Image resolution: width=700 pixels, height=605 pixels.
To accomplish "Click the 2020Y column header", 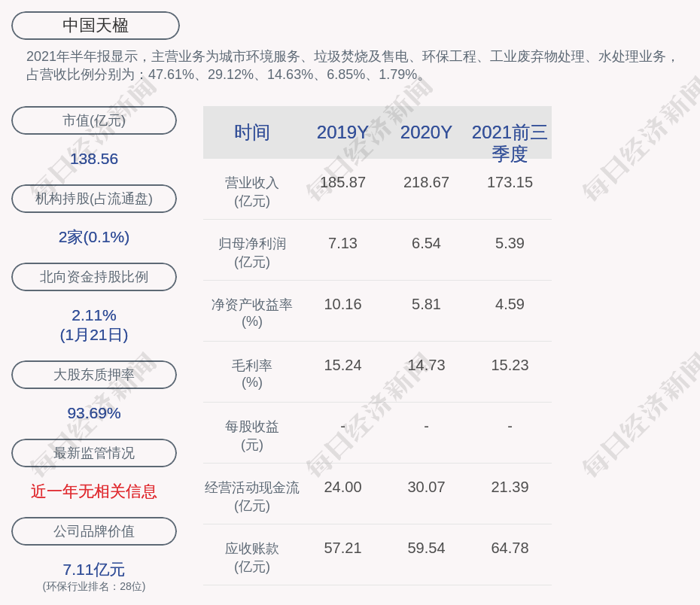I will point(426,132).
